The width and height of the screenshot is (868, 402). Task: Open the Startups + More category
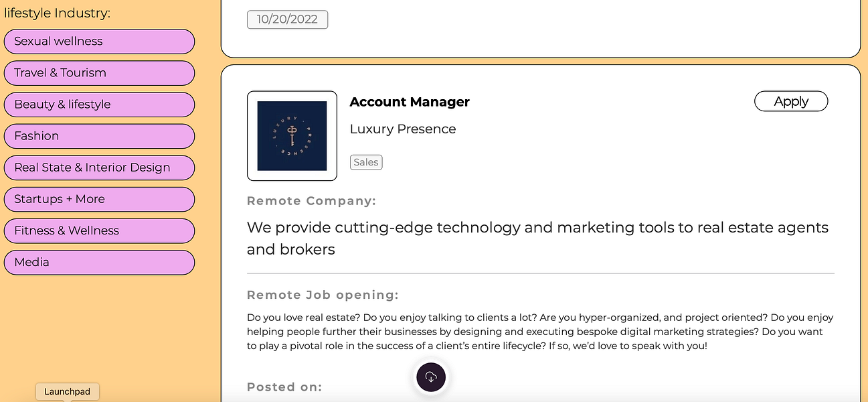coord(99,199)
